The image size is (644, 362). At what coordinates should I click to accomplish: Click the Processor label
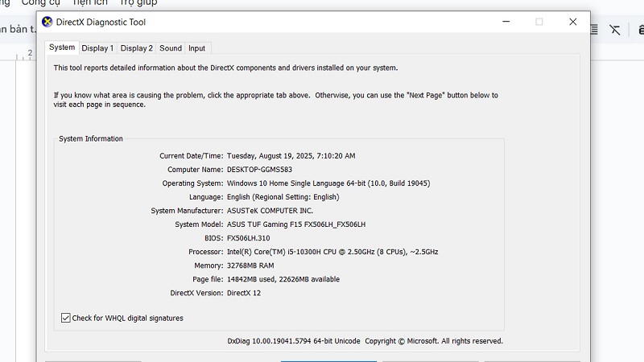tap(206, 252)
